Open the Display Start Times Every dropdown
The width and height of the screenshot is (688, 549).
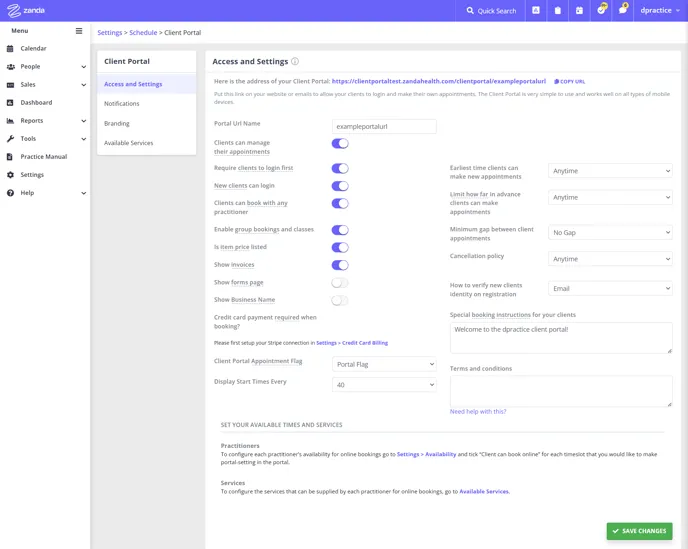(x=384, y=385)
